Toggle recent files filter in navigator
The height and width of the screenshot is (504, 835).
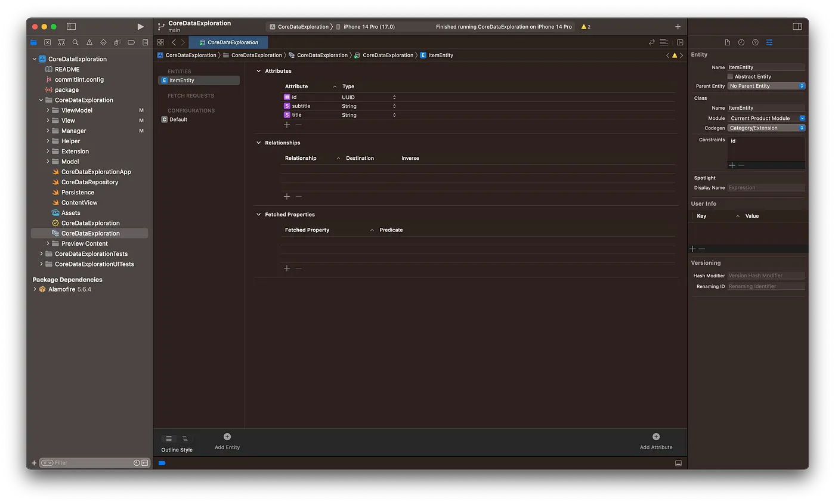137,463
